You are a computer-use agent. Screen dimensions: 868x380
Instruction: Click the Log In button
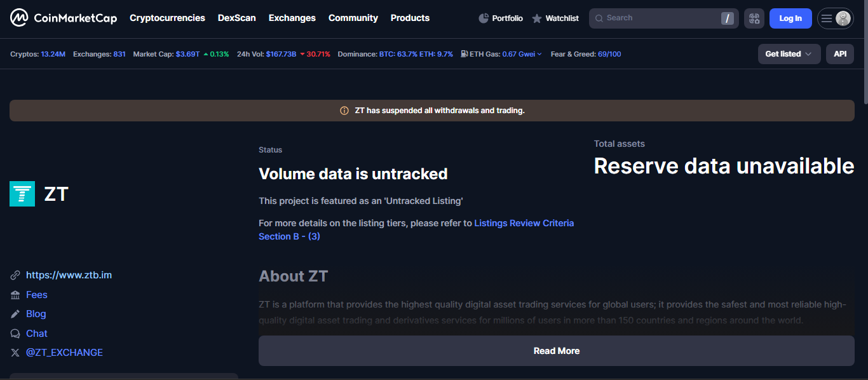point(790,18)
